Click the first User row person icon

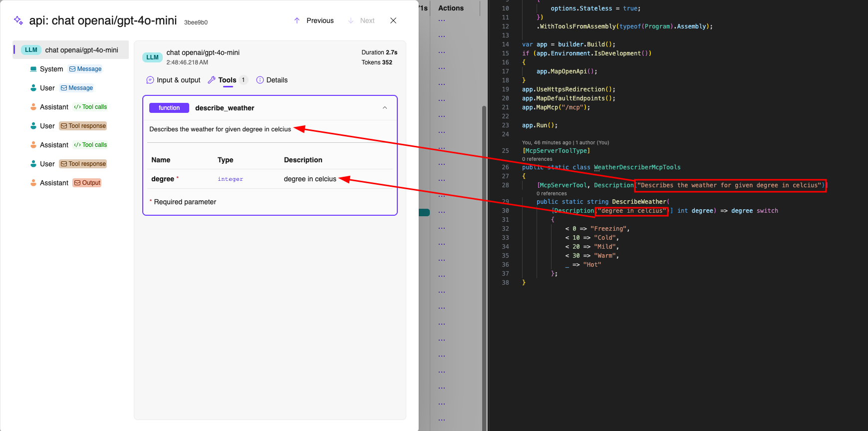tap(33, 88)
